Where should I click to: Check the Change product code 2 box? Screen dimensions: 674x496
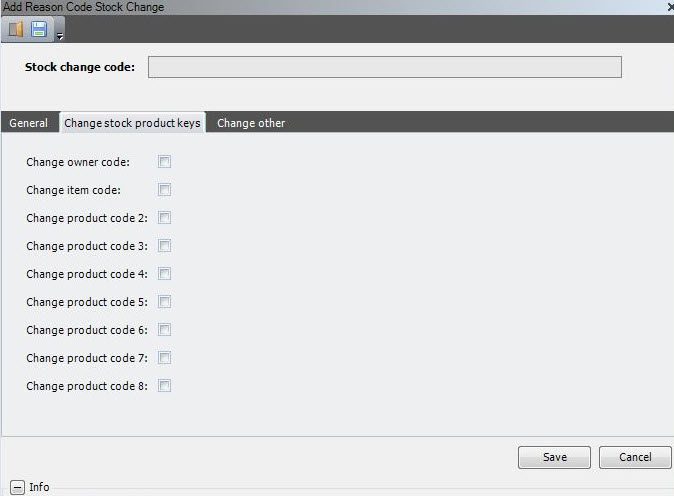click(164, 217)
